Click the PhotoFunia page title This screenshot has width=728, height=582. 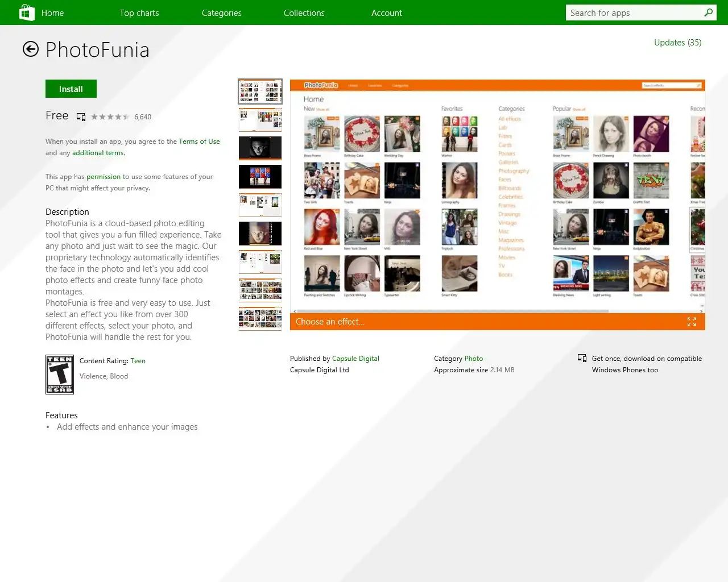(97, 50)
